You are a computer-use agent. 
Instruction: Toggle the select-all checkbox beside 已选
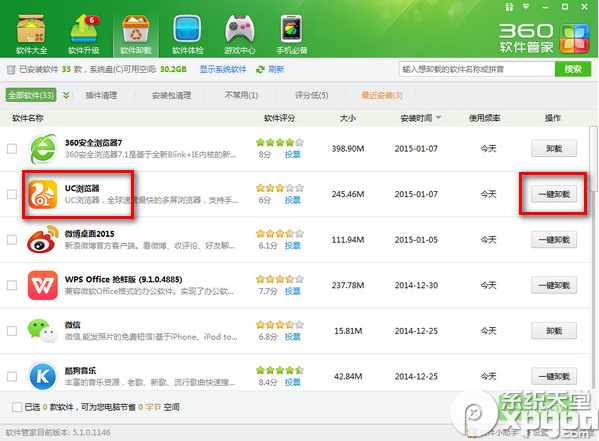(x=17, y=407)
